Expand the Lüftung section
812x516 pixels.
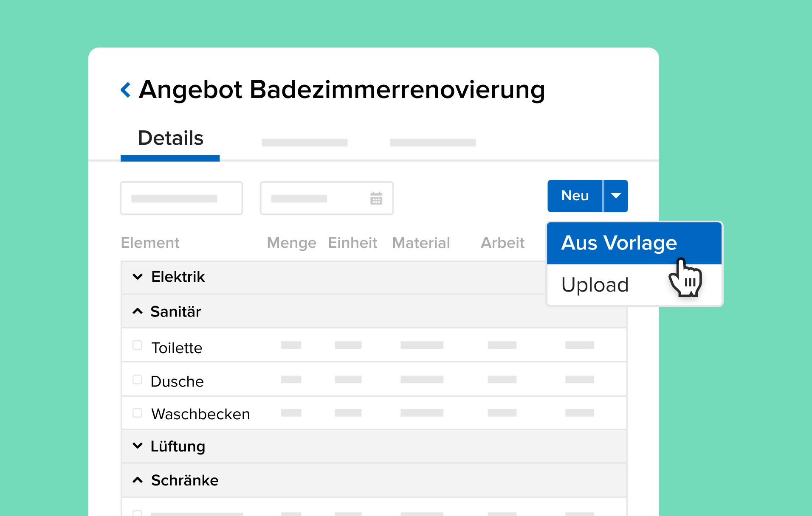[138, 446]
